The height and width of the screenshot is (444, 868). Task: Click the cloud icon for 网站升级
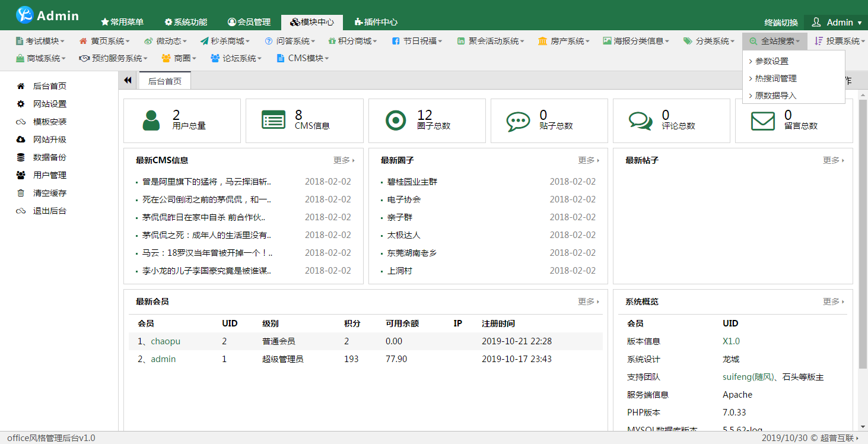[x=21, y=139]
